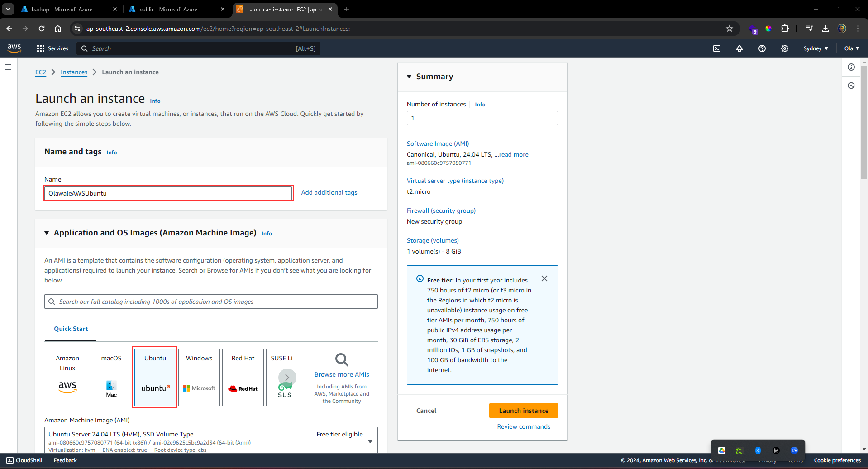The image size is (868, 469).
Task: Select the Windows OS tile
Action: point(199,377)
